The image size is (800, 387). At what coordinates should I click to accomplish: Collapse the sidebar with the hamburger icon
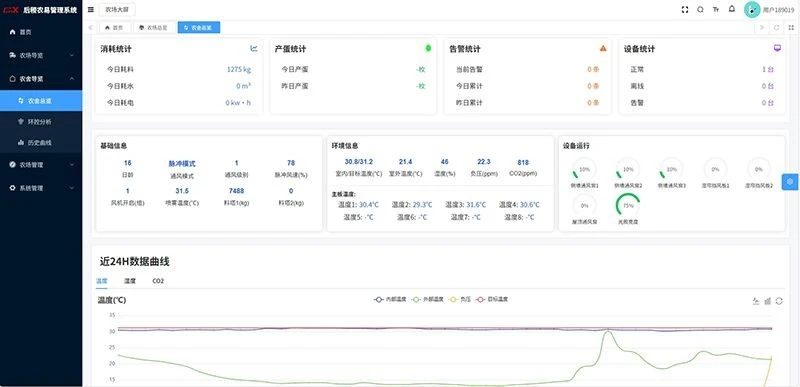91,9
